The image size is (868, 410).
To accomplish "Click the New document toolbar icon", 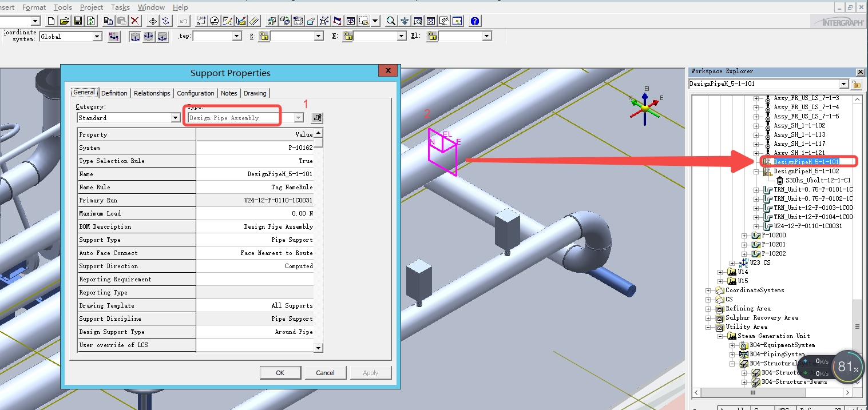I will point(51,21).
